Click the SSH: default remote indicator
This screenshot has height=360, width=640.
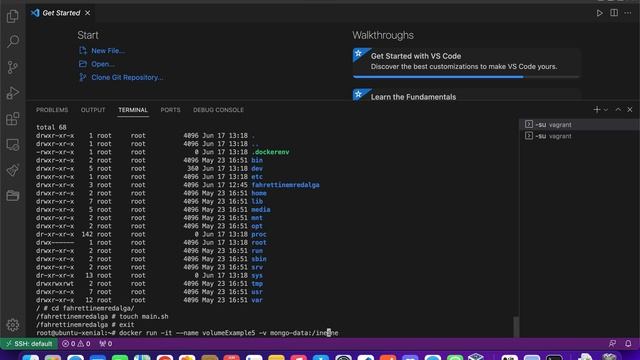[29, 344]
